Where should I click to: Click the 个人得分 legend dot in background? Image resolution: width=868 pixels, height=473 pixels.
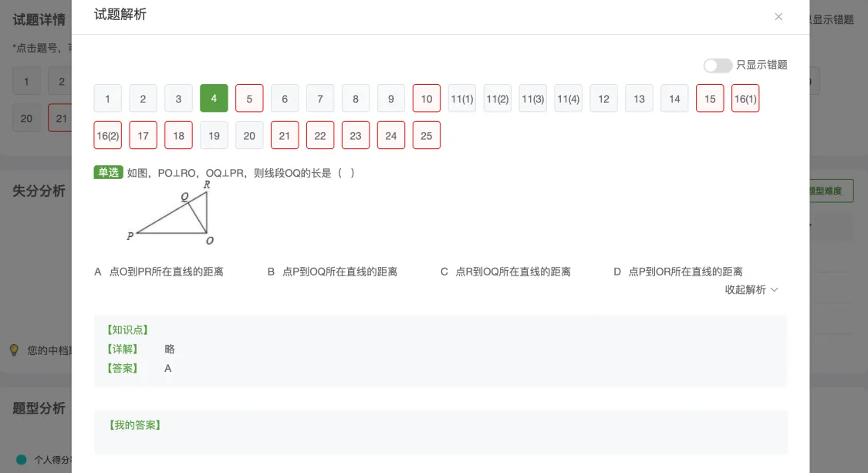click(22, 460)
